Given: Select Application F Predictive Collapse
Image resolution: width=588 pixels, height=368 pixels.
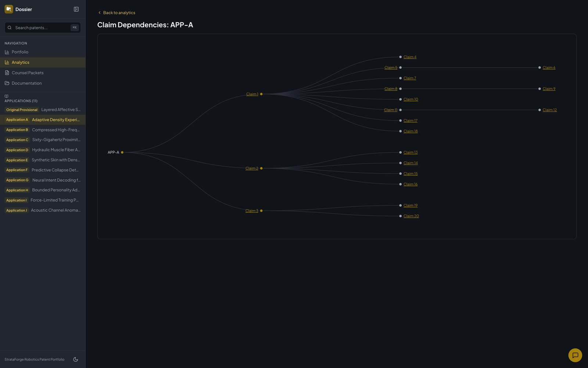Looking at the screenshot, I should 43,170.
